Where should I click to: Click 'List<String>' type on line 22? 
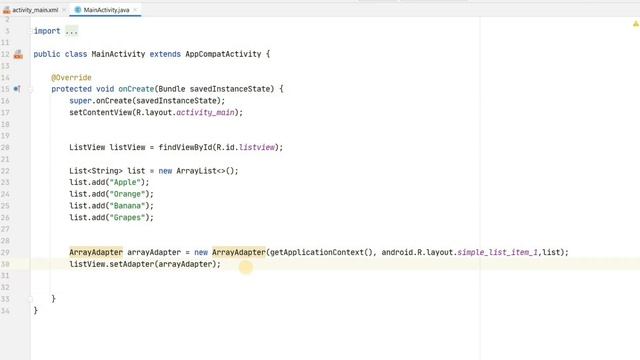[96, 171]
